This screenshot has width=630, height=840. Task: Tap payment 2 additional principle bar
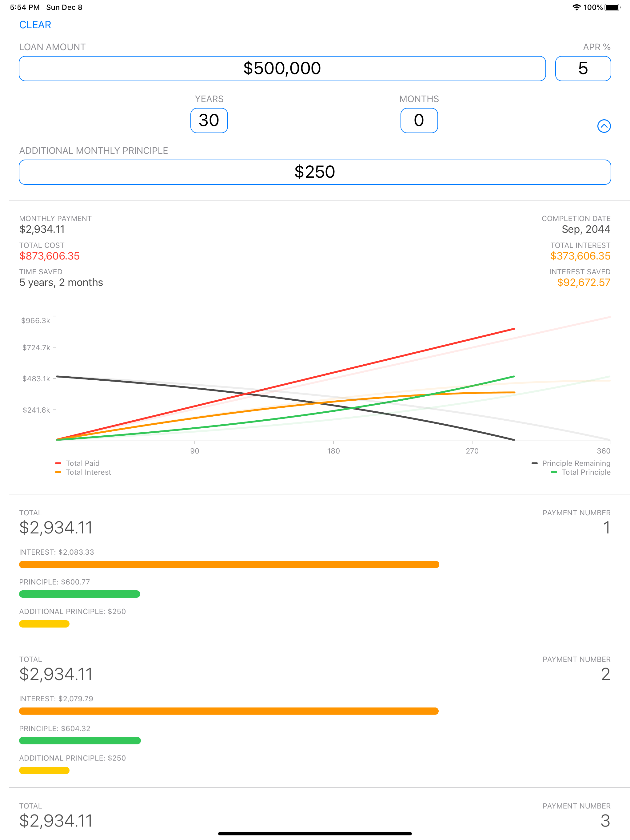point(45,770)
